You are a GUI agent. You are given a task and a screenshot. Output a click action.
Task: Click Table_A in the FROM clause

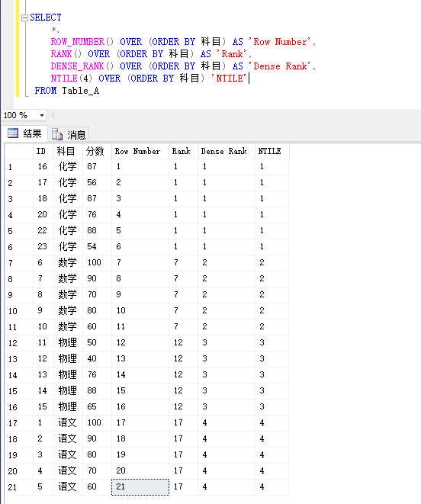[x=80, y=91]
